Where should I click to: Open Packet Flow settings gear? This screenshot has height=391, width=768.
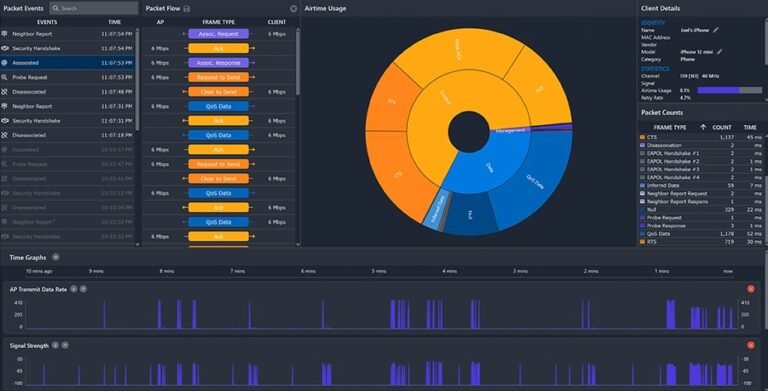[293, 8]
